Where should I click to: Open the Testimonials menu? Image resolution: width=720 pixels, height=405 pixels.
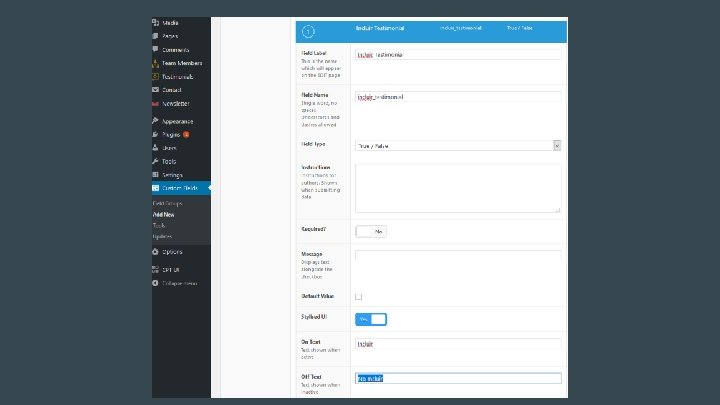click(177, 77)
